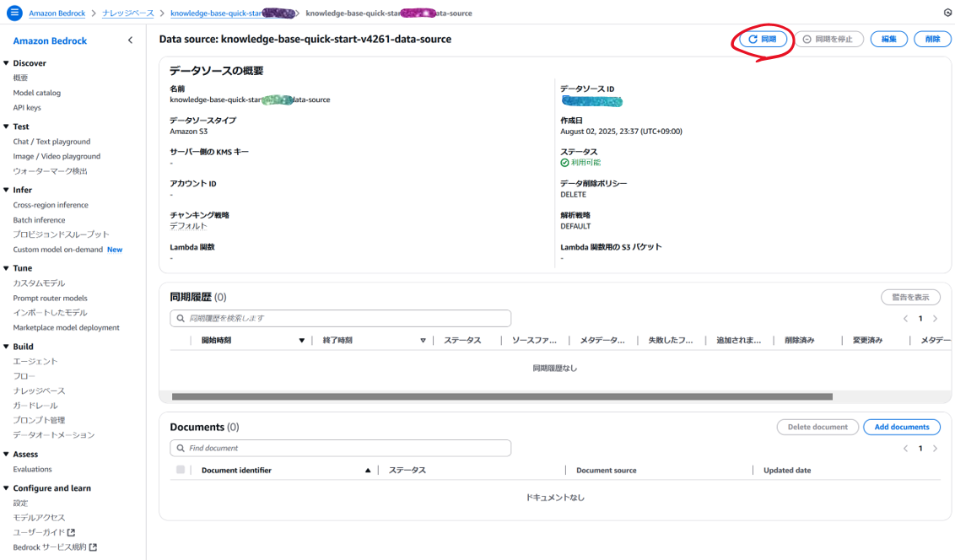
Task: Click the 削除 delete button
Action: tap(932, 39)
